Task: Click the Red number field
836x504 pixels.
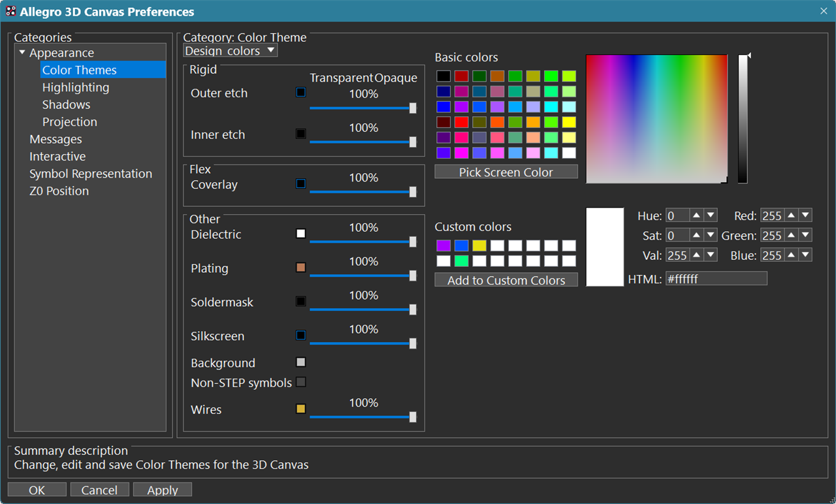Action: pos(773,215)
